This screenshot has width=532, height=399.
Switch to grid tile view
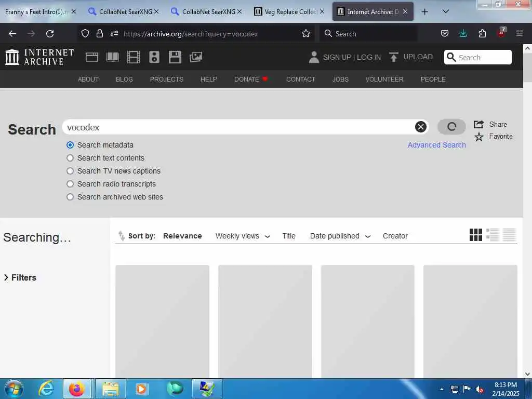[476, 235]
